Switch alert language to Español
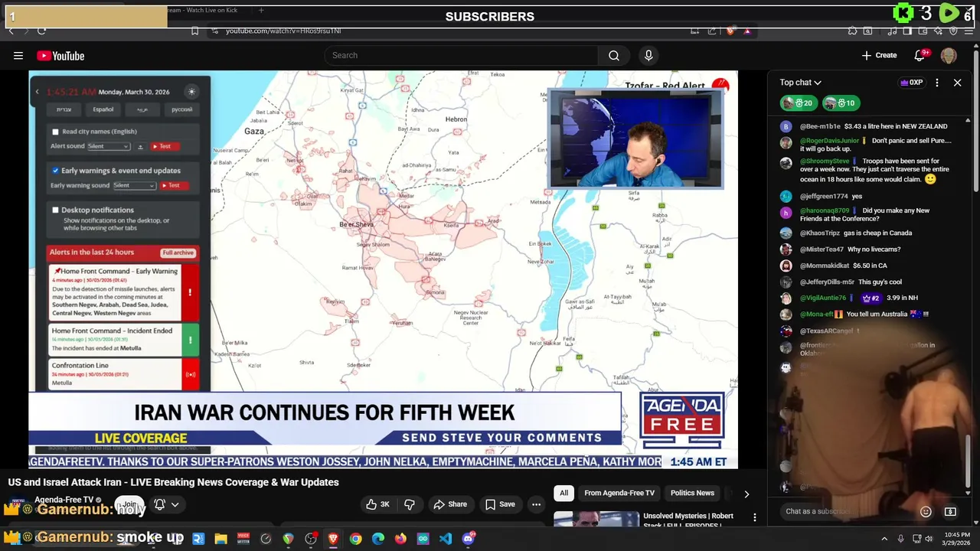 pyautogui.click(x=103, y=109)
